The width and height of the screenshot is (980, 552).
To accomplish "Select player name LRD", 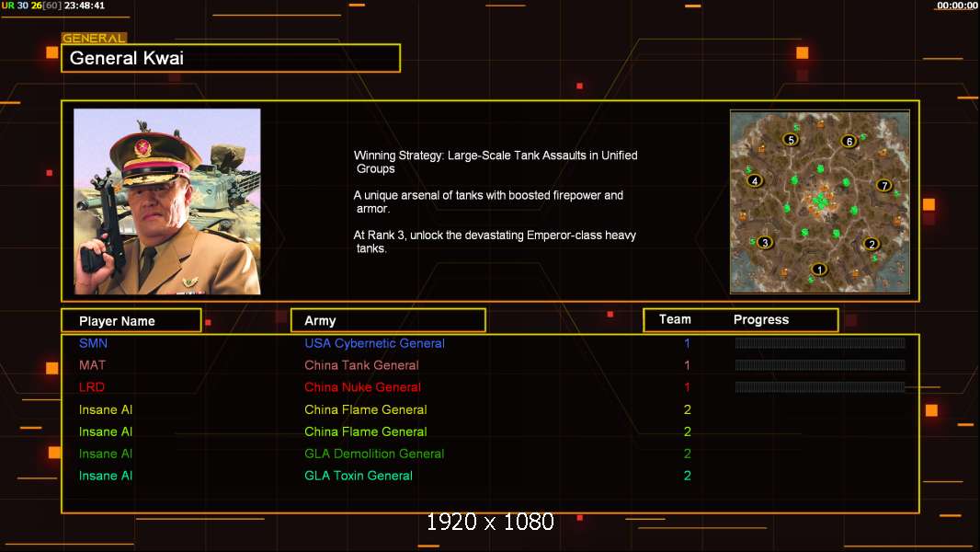I will (x=91, y=387).
